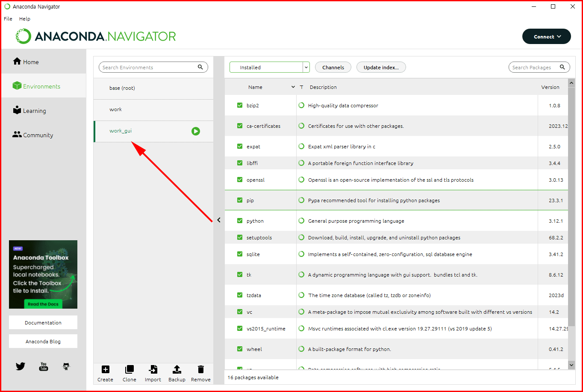The image size is (583, 392).
Task: Click the Backup environments icon
Action: (177, 369)
